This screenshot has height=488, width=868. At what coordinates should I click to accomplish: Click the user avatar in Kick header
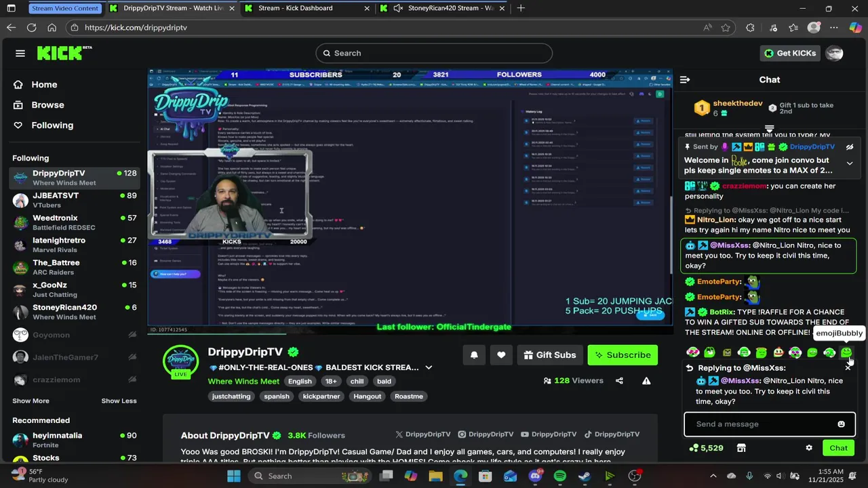tap(835, 54)
